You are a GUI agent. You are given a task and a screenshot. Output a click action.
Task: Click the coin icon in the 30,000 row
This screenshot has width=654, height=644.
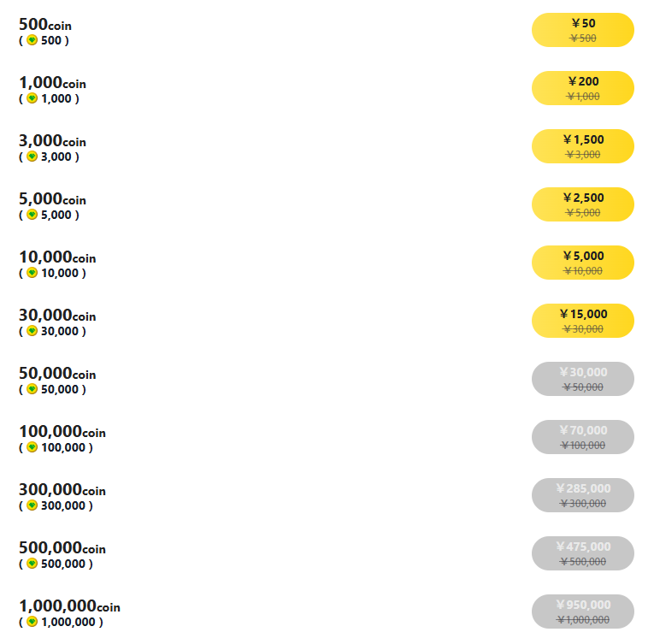[32, 331]
